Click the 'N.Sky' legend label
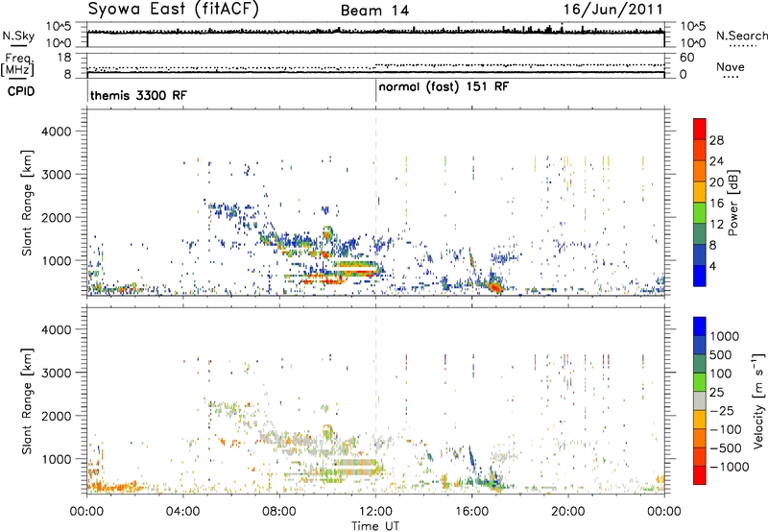This screenshot has height=532, width=768. (18, 36)
